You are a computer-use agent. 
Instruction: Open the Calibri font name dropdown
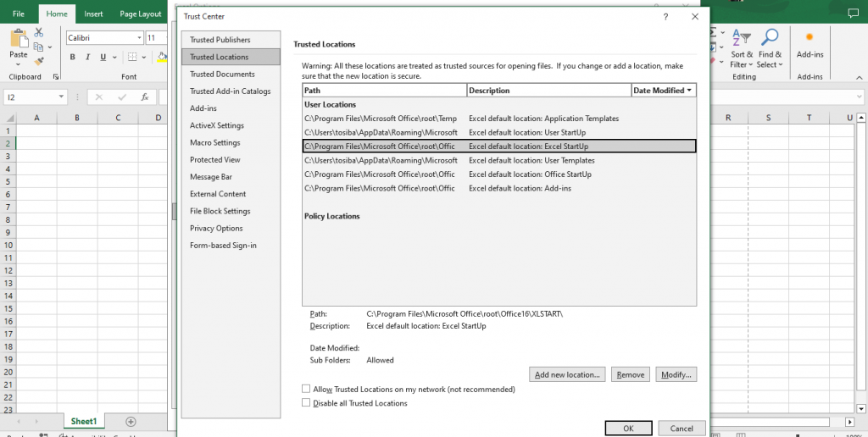coord(140,38)
